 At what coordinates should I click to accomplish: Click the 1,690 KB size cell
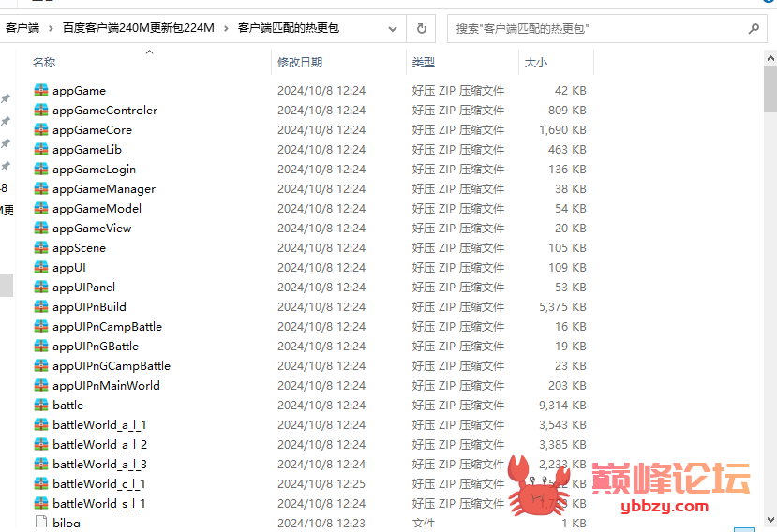(x=562, y=130)
